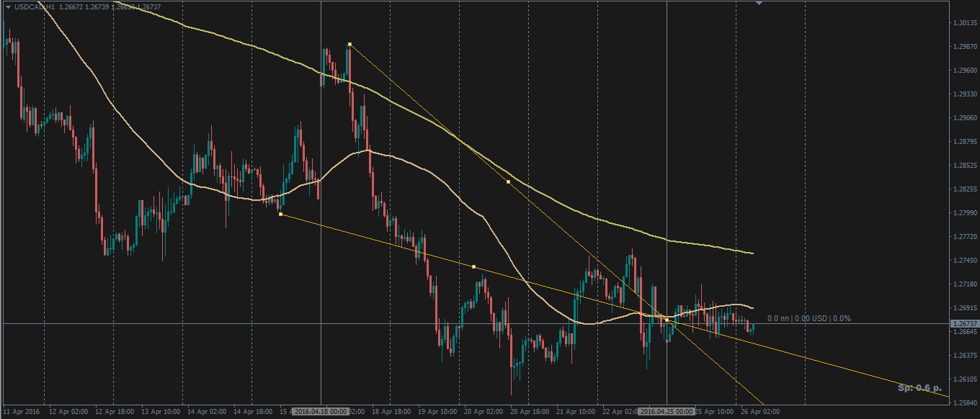Click the 1.27720 price on the scale
This screenshot has height=419, width=980.
(x=964, y=237)
